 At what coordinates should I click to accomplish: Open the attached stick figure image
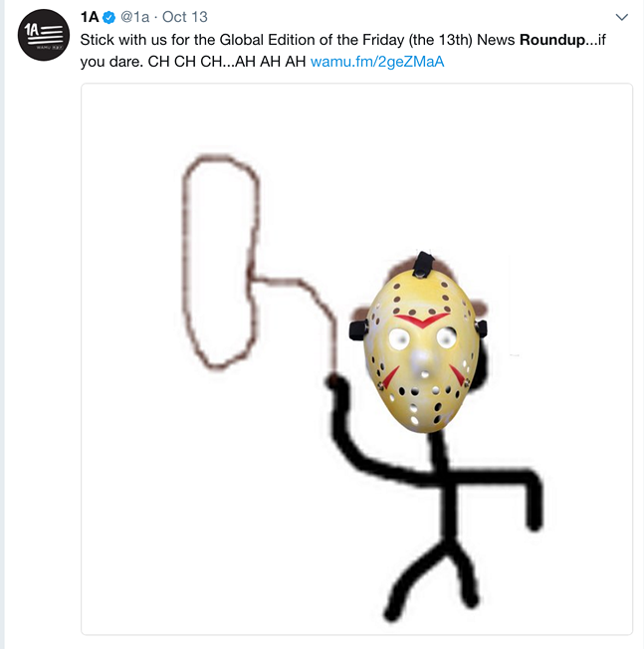coord(356,358)
